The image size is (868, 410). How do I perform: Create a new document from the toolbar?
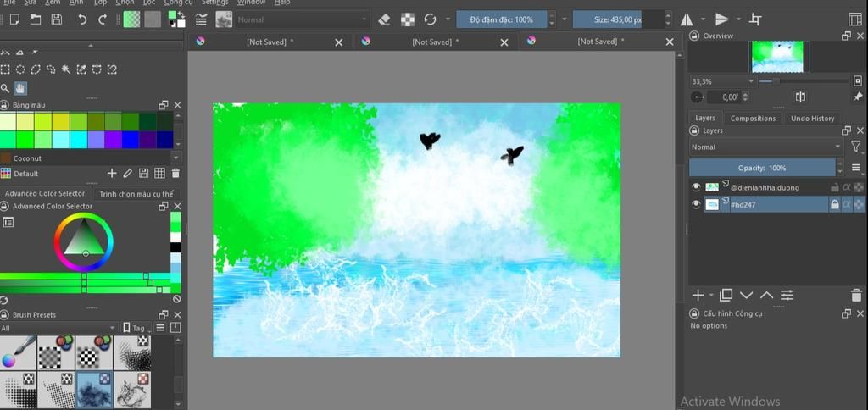pyautogui.click(x=15, y=20)
